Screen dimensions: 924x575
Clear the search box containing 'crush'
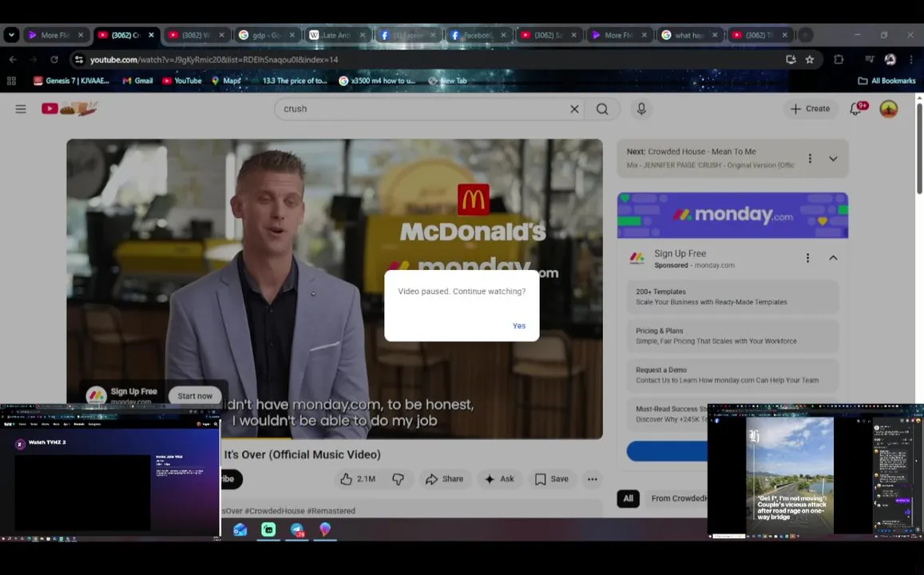[574, 109]
